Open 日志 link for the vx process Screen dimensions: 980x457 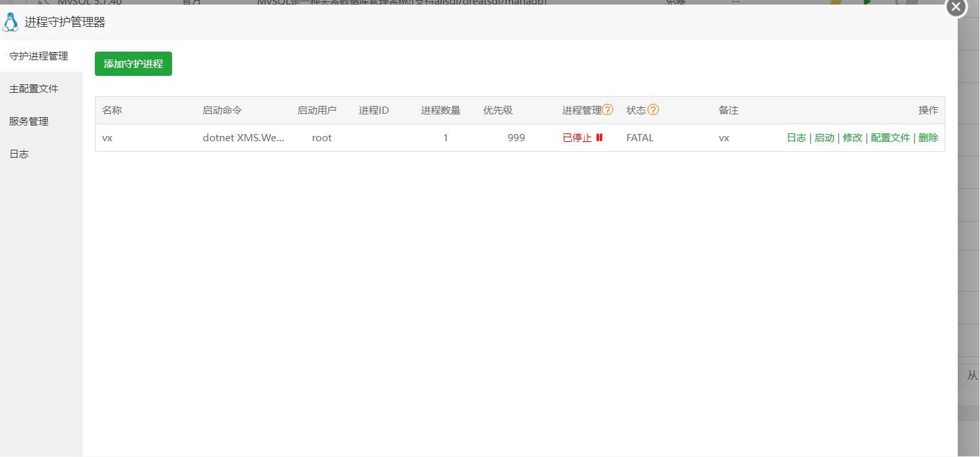796,137
